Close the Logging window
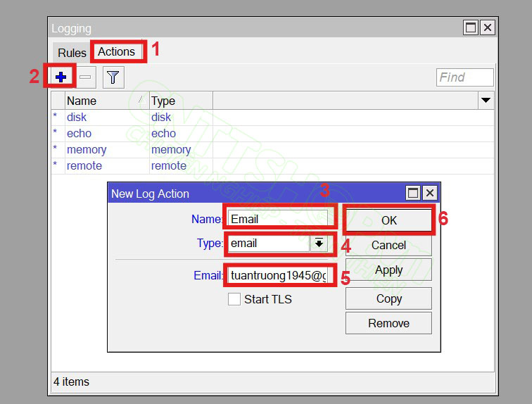 [x=487, y=27]
